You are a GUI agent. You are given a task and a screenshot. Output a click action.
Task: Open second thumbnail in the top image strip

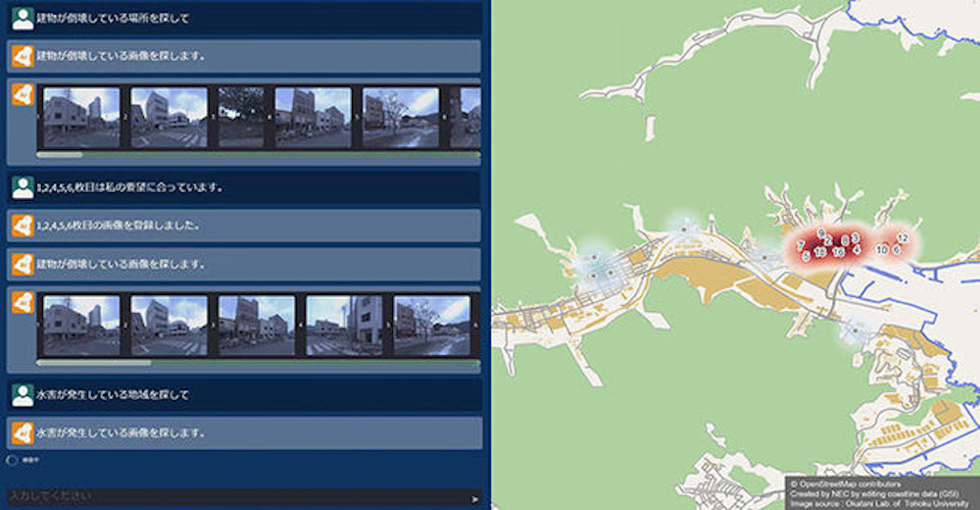pos(169,118)
